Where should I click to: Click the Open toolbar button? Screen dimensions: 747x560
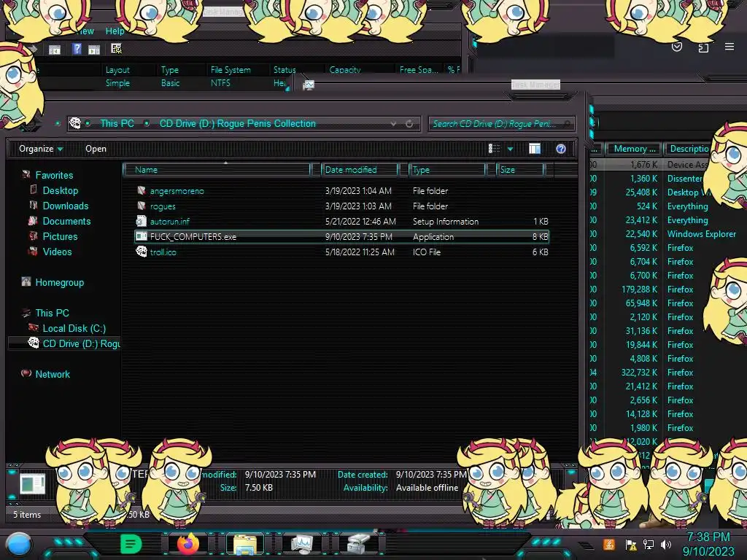pyautogui.click(x=96, y=149)
